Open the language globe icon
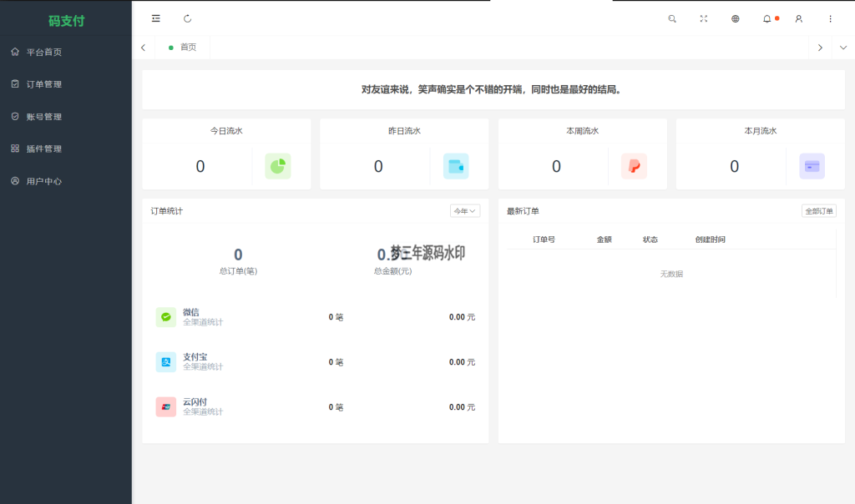Screen dimensions: 855x504 point(735,18)
